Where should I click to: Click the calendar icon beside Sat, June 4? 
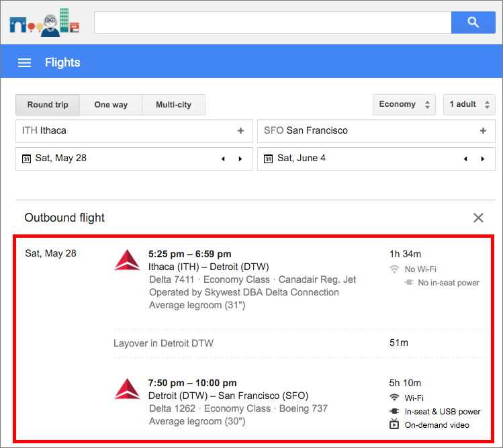coord(268,159)
